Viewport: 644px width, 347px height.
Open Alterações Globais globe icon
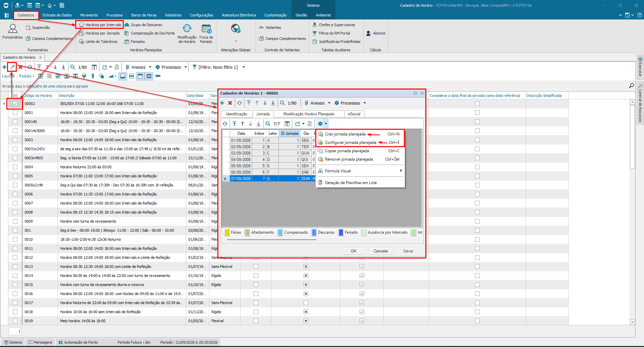tap(235, 29)
